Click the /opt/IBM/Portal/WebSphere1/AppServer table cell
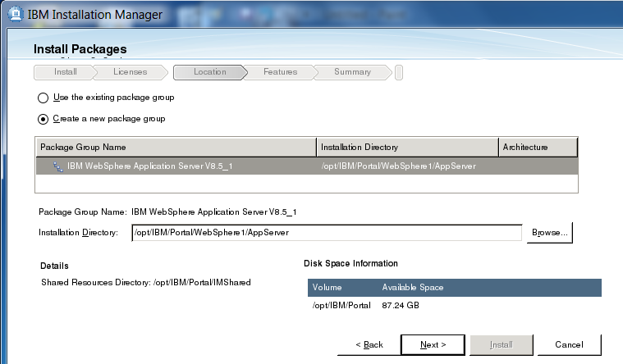Image resolution: width=623 pixels, height=364 pixels. [x=399, y=166]
